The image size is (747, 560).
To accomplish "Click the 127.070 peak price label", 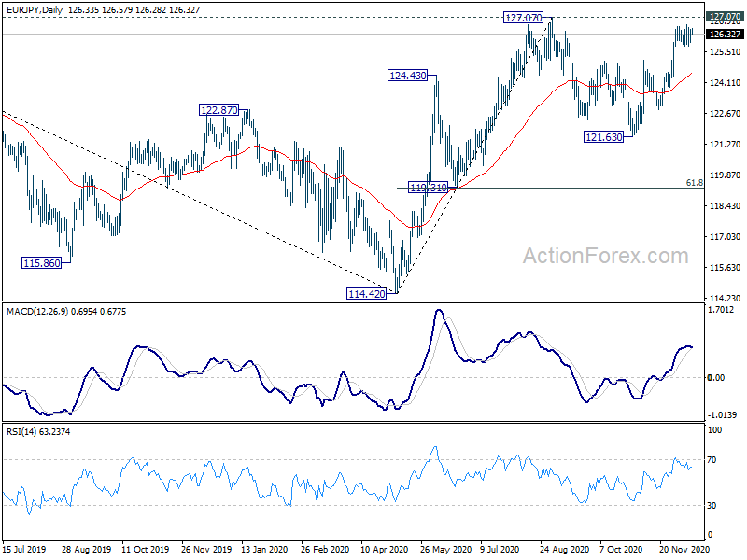I will pos(523,18).
